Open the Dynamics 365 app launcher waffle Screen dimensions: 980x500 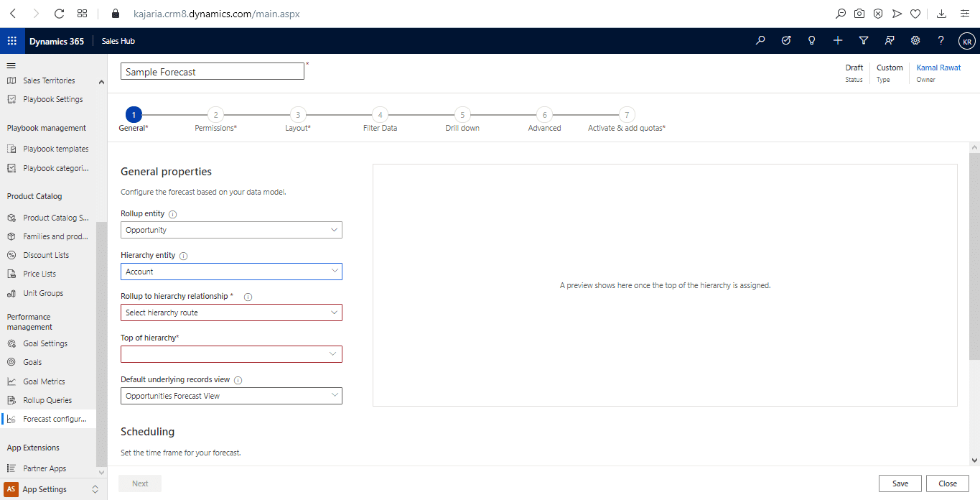click(x=12, y=41)
